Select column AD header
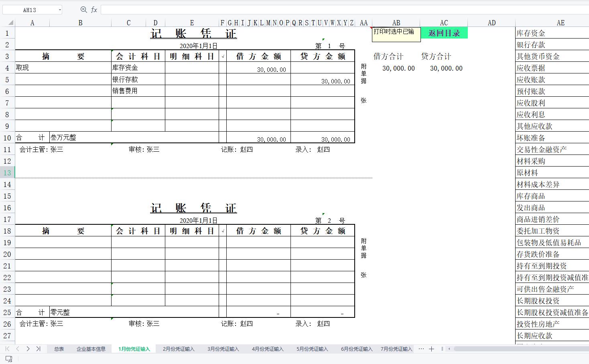Screen dimensions: 589x364 click(x=492, y=23)
